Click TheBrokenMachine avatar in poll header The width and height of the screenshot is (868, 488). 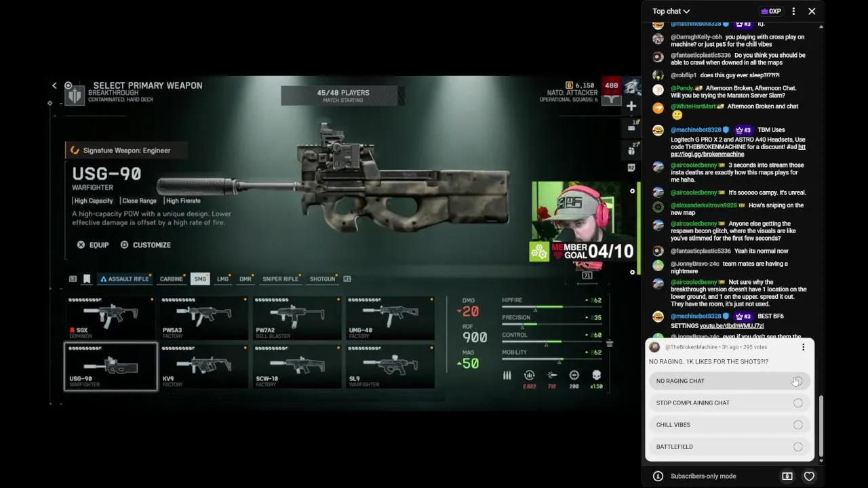pyautogui.click(x=654, y=347)
